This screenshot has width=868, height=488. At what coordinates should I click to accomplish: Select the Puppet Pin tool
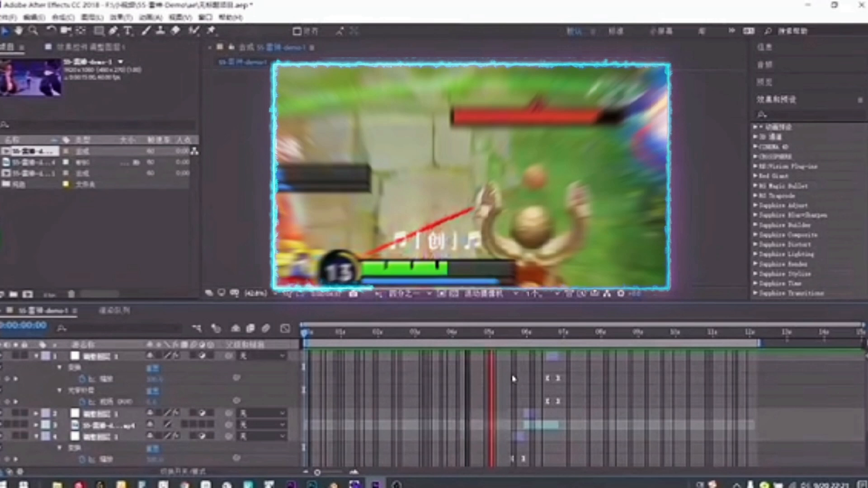point(211,31)
